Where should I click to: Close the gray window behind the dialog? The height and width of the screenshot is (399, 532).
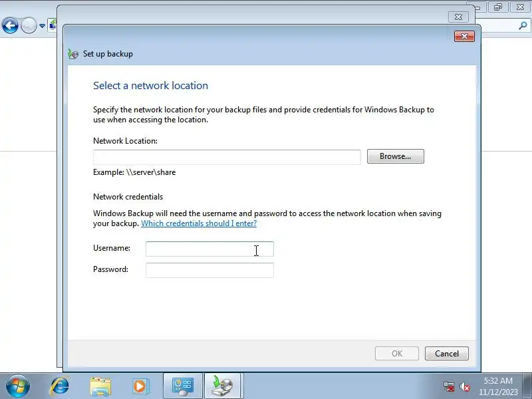[458, 17]
